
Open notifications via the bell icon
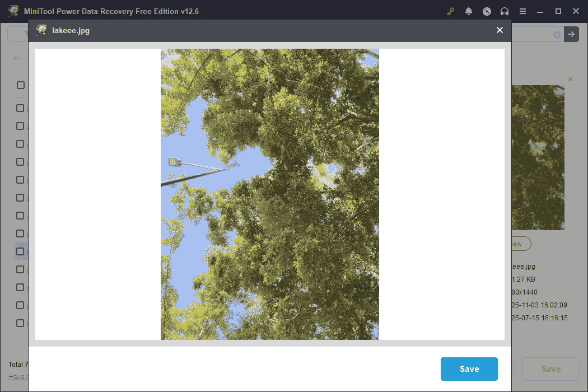[x=469, y=11]
